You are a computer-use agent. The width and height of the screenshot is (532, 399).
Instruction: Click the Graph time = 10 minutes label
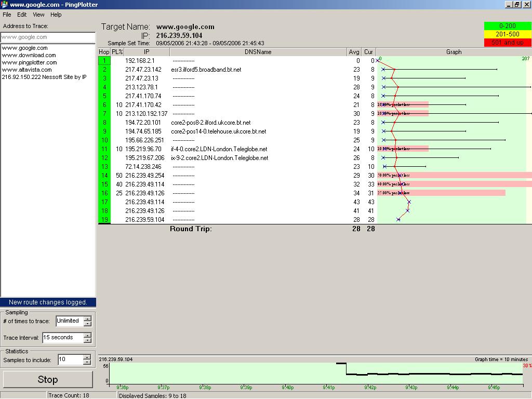(501, 360)
